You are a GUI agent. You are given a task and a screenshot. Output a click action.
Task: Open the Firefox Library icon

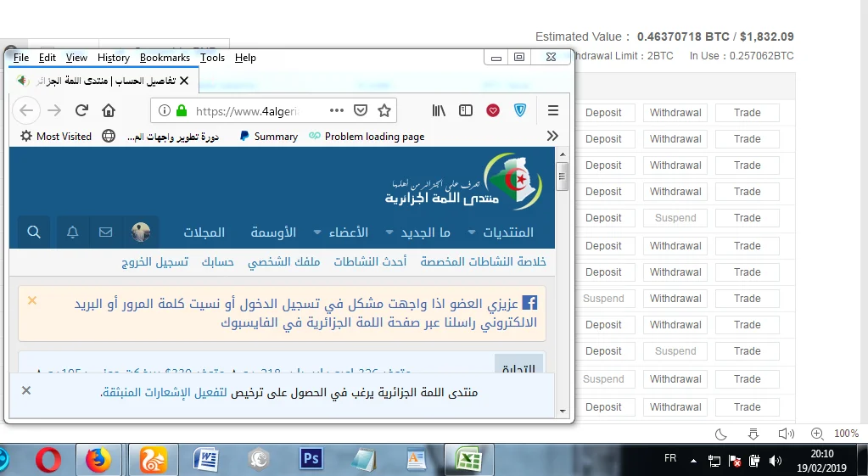[439, 110]
